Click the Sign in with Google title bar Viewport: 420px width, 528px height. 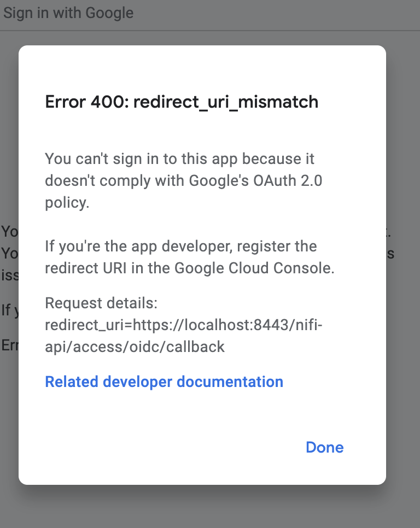[x=68, y=13]
